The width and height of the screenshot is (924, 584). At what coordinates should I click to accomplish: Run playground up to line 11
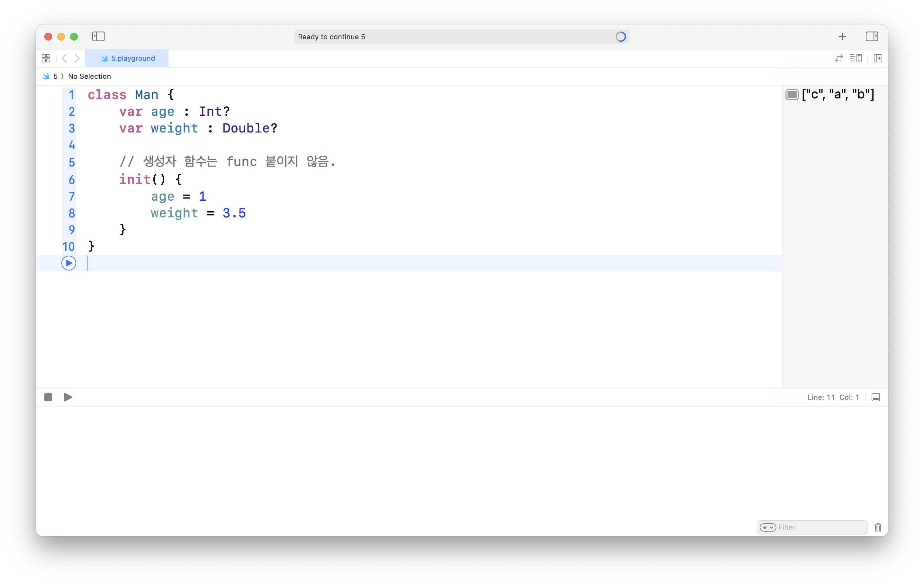tap(69, 263)
